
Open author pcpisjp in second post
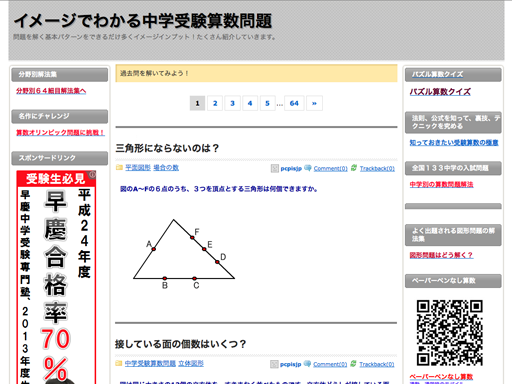291,364
